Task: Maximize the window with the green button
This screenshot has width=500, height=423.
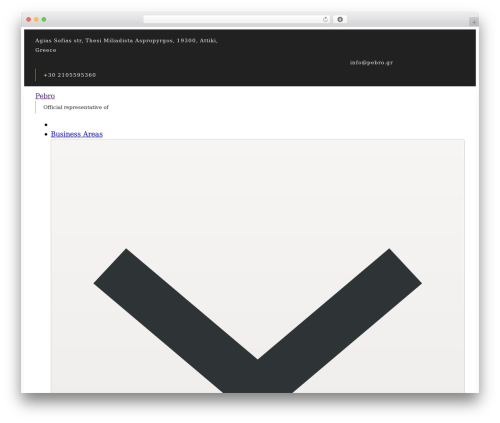Action: pos(44,19)
